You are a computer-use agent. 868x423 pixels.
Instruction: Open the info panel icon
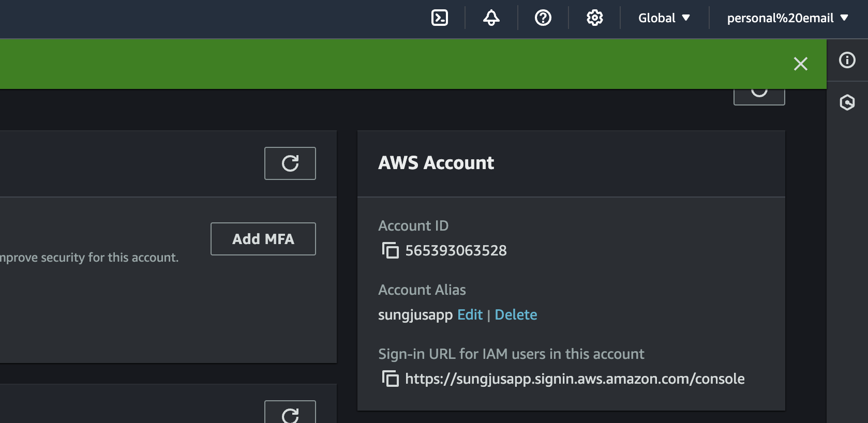[x=847, y=60]
